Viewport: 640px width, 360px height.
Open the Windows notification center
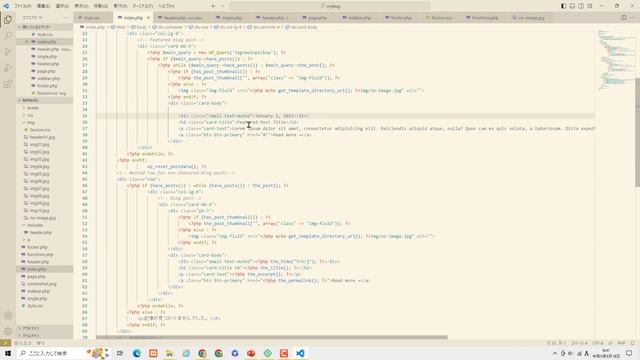pyautogui.click(x=629, y=353)
